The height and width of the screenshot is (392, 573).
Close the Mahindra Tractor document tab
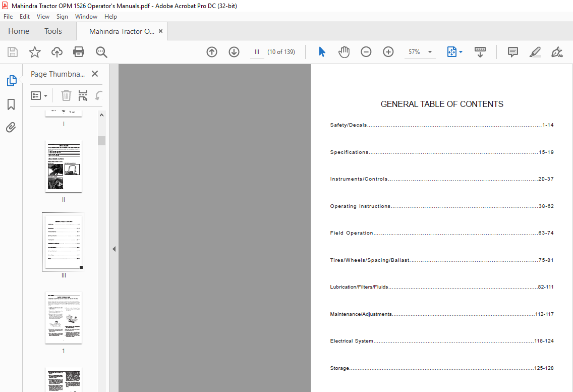[x=160, y=31]
